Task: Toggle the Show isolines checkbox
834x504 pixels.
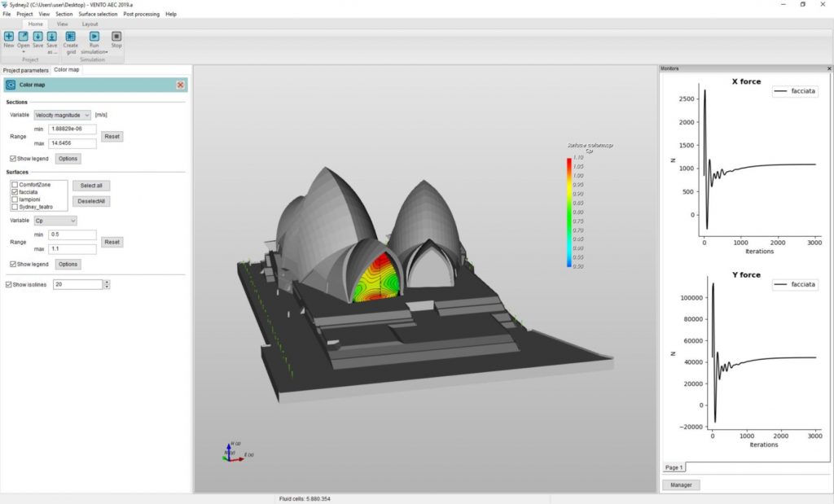Action: [8, 284]
